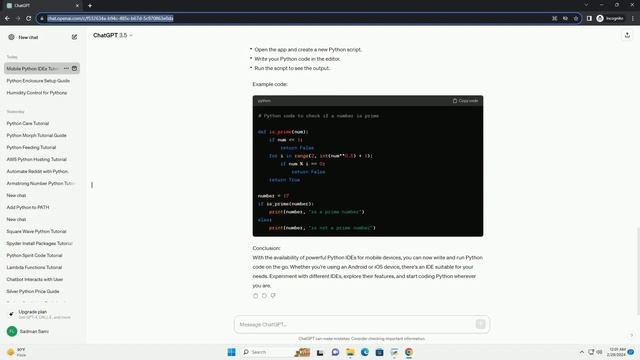Open Windows Start menu

click(x=231, y=352)
